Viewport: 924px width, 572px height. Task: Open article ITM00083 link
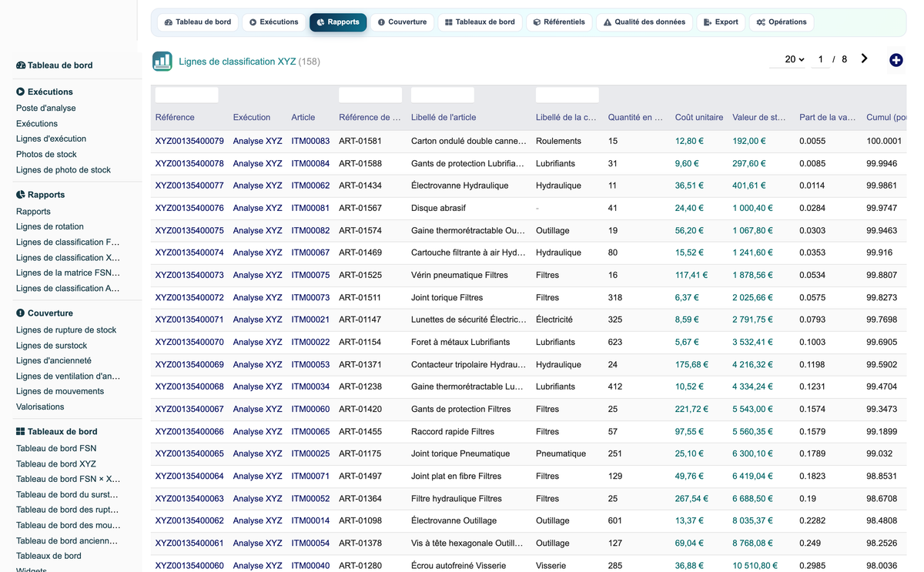pos(310,141)
